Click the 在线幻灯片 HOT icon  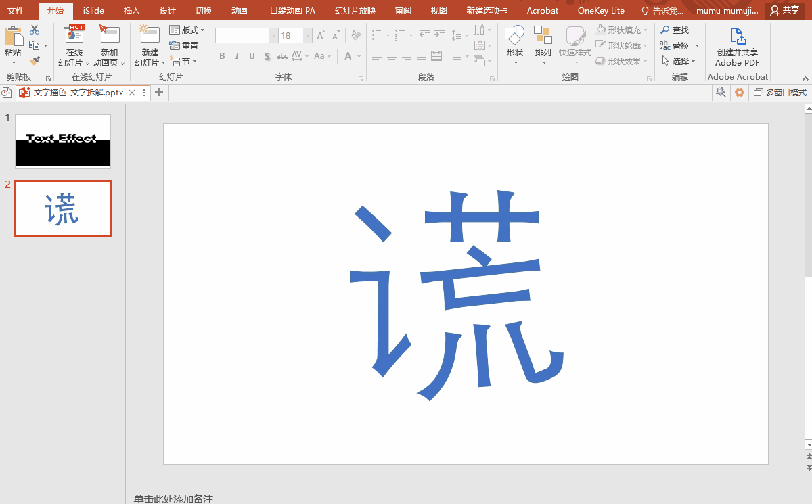point(74,35)
